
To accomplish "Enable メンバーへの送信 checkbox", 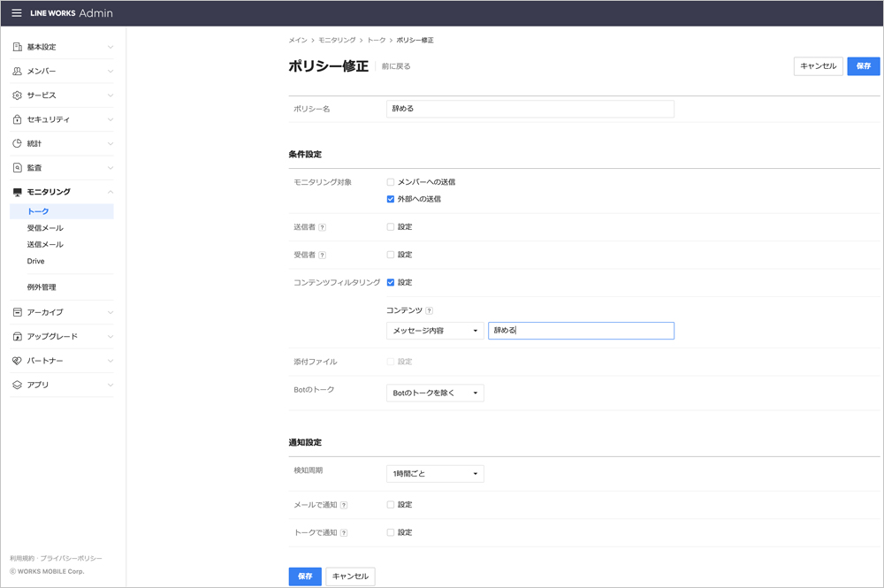I will (x=391, y=182).
